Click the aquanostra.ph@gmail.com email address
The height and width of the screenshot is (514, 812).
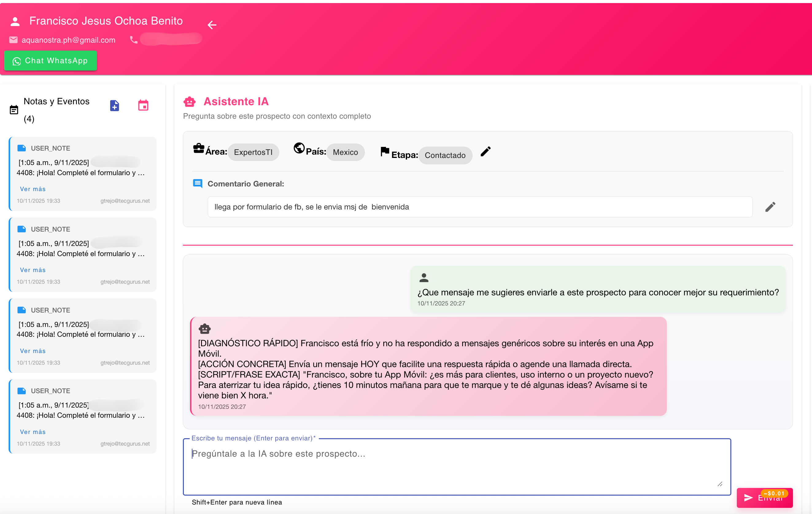pos(68,40)
